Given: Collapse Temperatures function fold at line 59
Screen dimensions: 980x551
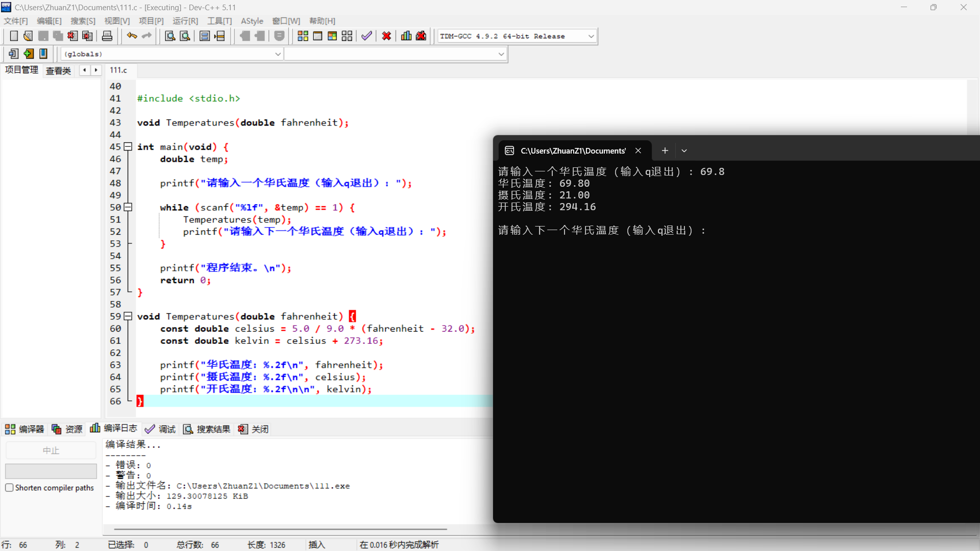Looking at the screenshot, I should tap(128, 316).
